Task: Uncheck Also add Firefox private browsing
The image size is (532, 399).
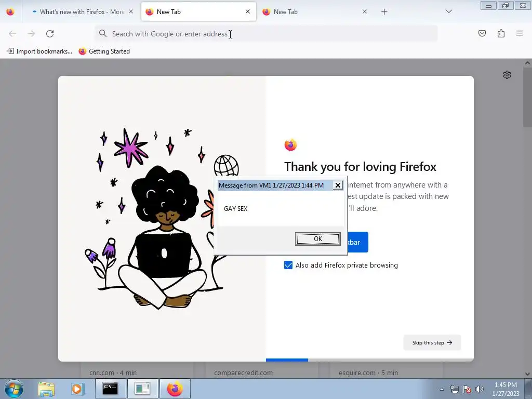Action: (288, 265)
